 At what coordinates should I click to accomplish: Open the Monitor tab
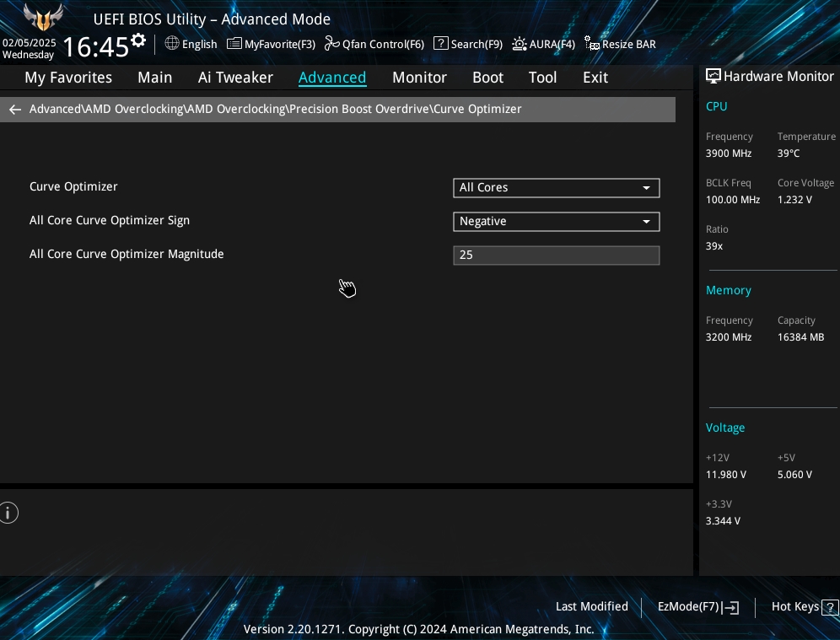click(419, 78)
